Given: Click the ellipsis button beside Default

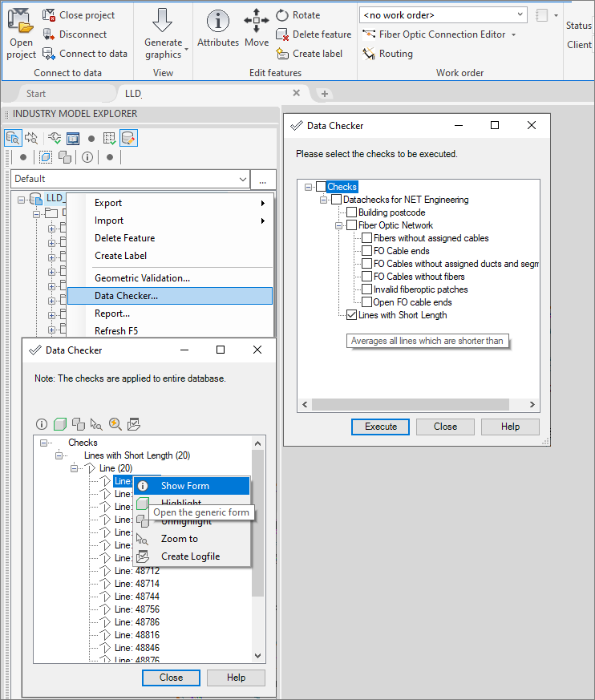Looking at the screenshot, I should coord(263,179).
